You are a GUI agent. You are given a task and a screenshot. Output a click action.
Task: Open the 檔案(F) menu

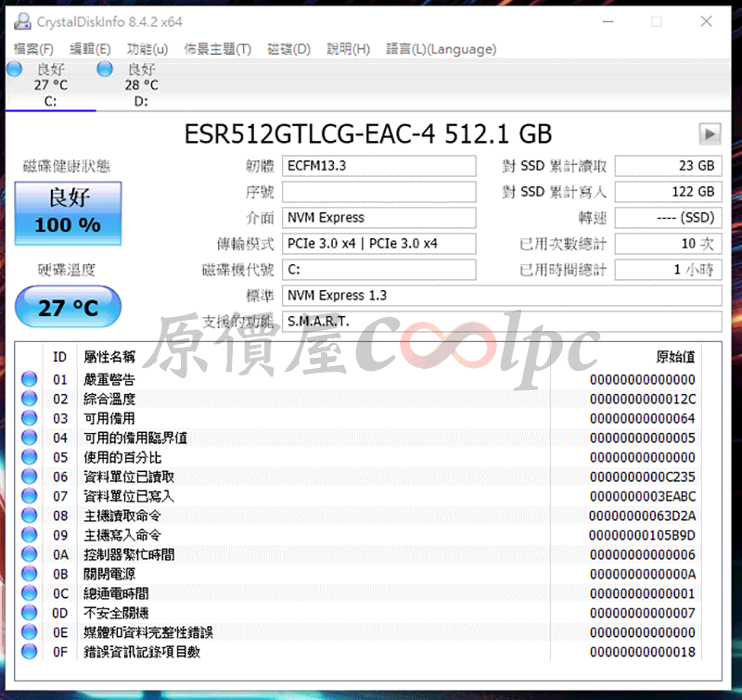(33, 49)
